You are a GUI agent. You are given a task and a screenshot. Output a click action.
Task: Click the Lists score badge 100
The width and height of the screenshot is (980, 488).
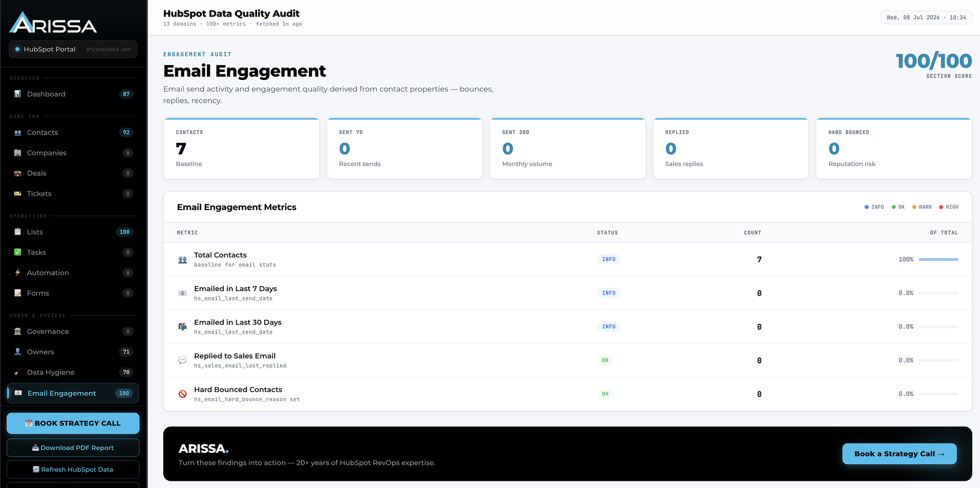pyautogui.click(x=125, y=232)
